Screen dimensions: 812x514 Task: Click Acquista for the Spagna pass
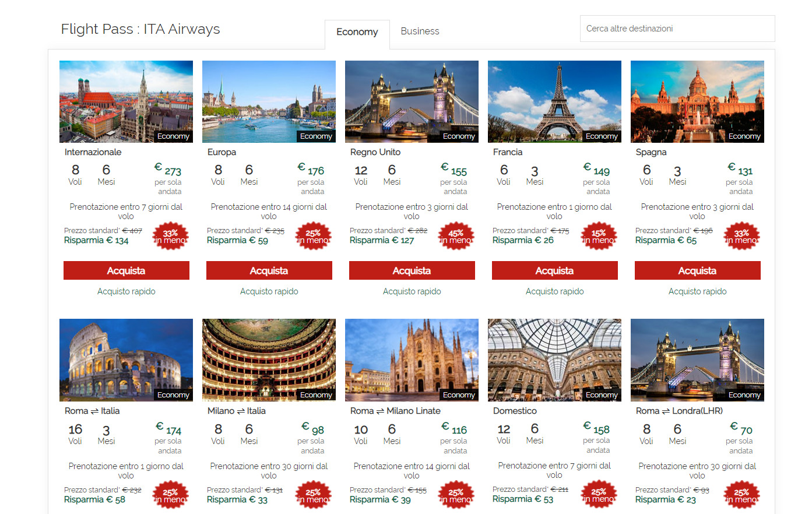click(x=698, y=270)
